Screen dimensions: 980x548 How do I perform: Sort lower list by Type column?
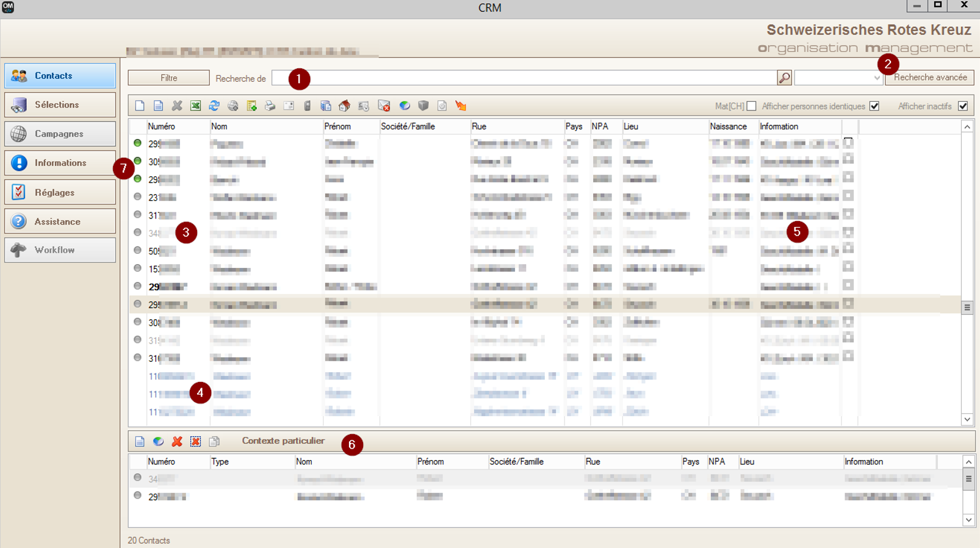click(x=251, y=462)
